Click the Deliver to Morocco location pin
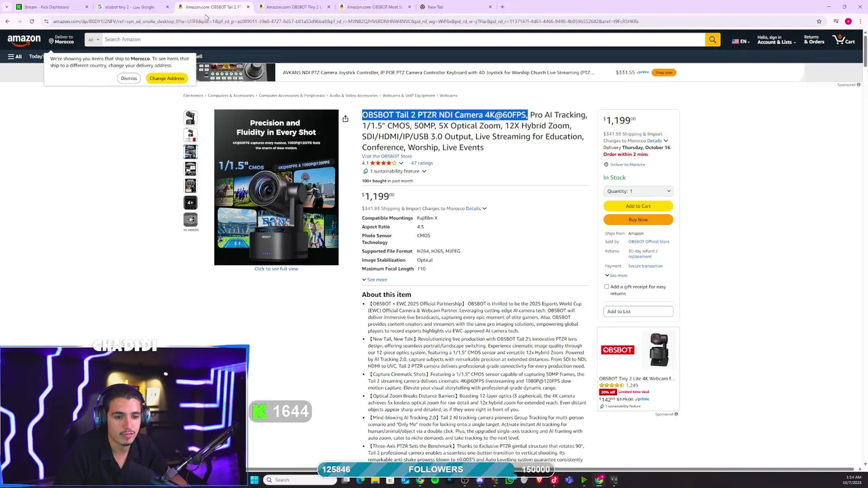Image resolution: width=868 pixels, height=488 pixels. click(50, 39)
